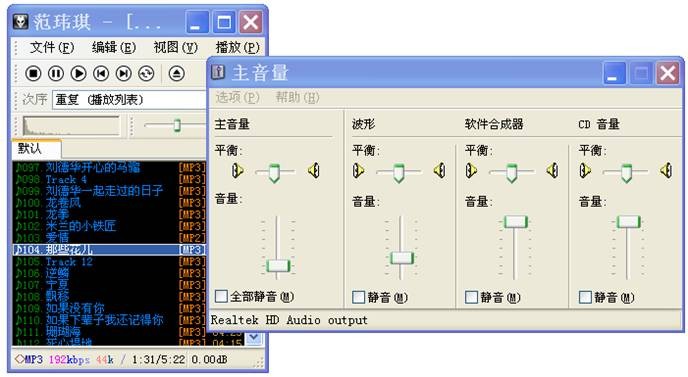
Task: Open the 次序 playback order dropdown
Action: (x=129, y=100)
